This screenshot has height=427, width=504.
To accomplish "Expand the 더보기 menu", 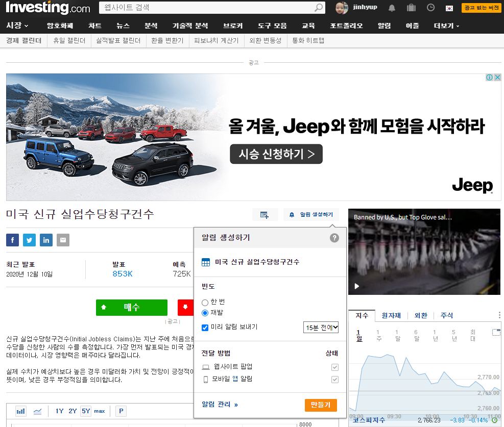I will pos(446,26).
